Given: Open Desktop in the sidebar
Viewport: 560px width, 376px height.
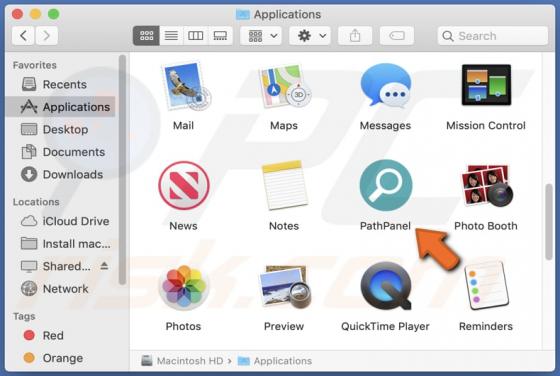Looking at the screenshot, I should pyautogui.click(x=60, y=129).
